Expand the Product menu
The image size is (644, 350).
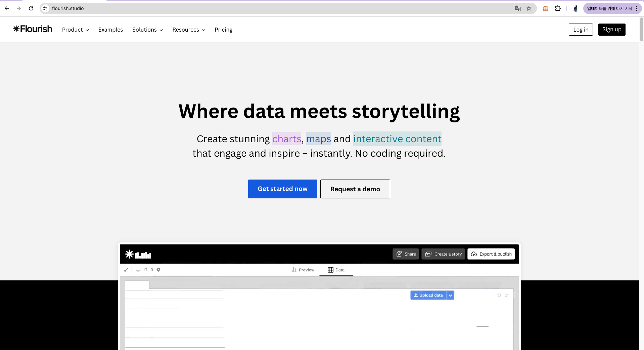(x=75, y=30)
